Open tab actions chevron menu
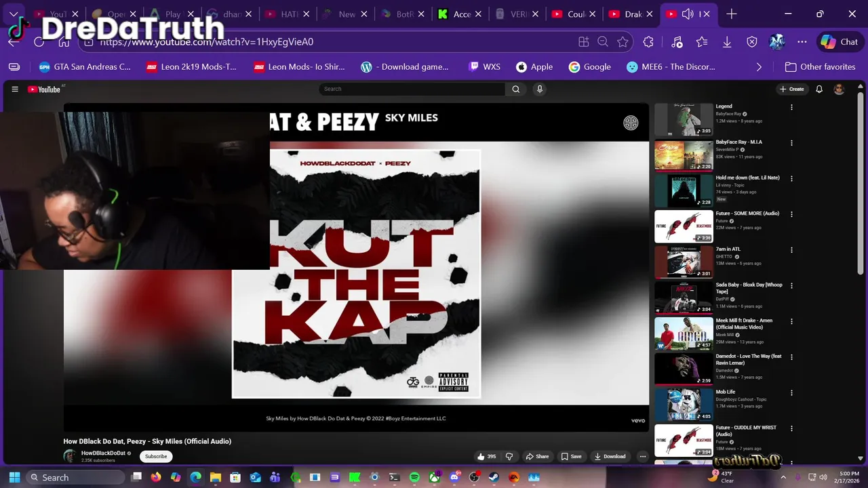 (14, 14)
